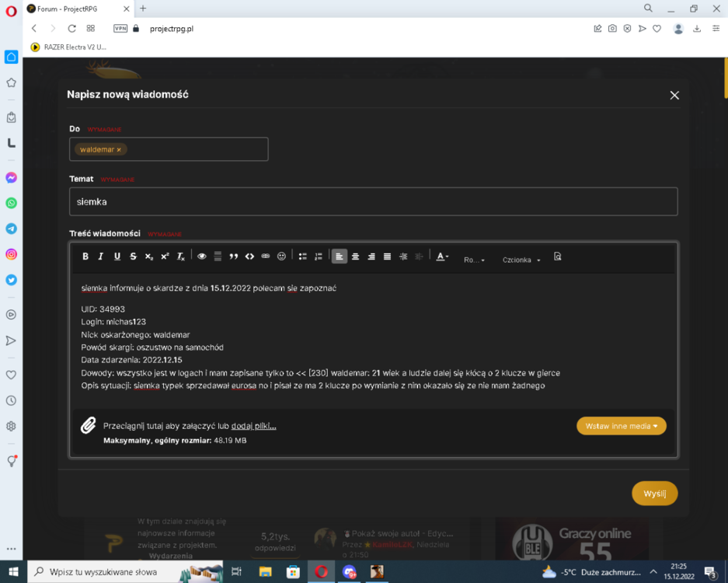Insert a bulleted list in editor
Image resolution: width=728 pixels, height=583 pixels.
pos(303,257)
